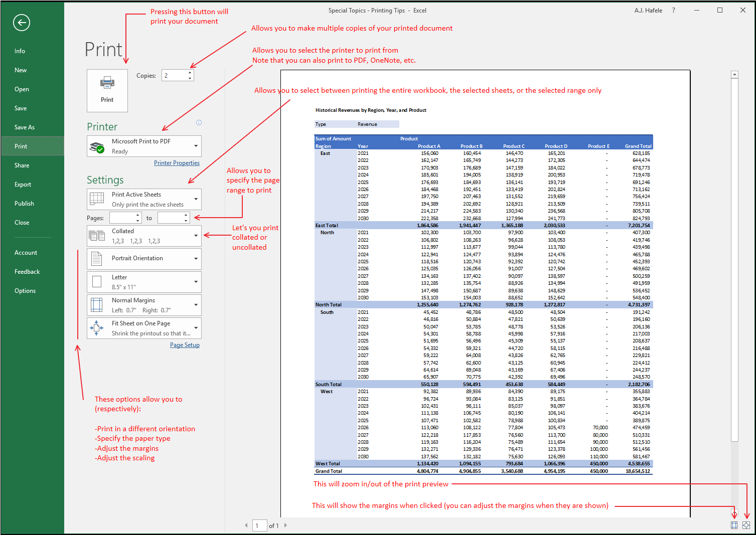756x535 pixels.
Task: Open Printer Properties link
Action: click(177, 163)
